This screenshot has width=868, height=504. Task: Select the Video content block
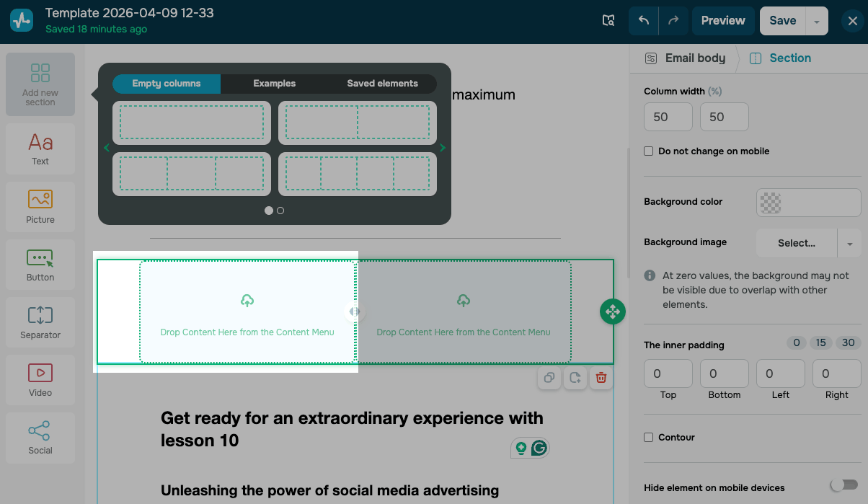[x=40, y=379]
